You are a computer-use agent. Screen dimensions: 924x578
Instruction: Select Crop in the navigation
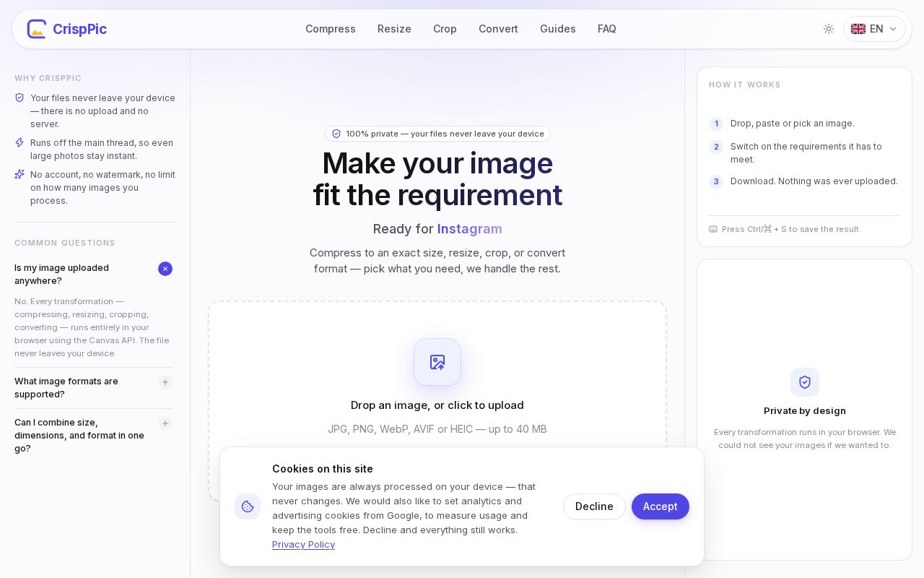click(445, 29)
